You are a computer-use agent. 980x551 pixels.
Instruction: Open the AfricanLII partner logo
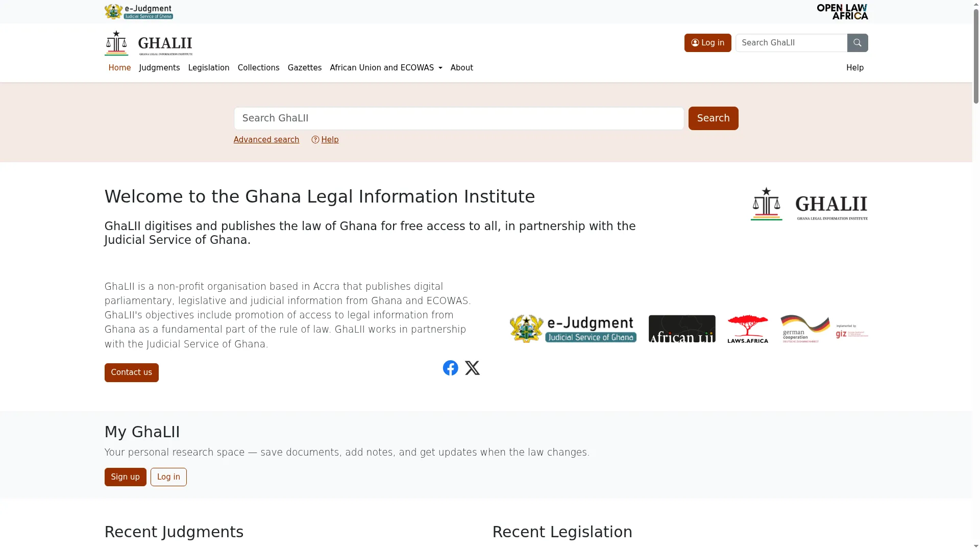click(682, 329)
